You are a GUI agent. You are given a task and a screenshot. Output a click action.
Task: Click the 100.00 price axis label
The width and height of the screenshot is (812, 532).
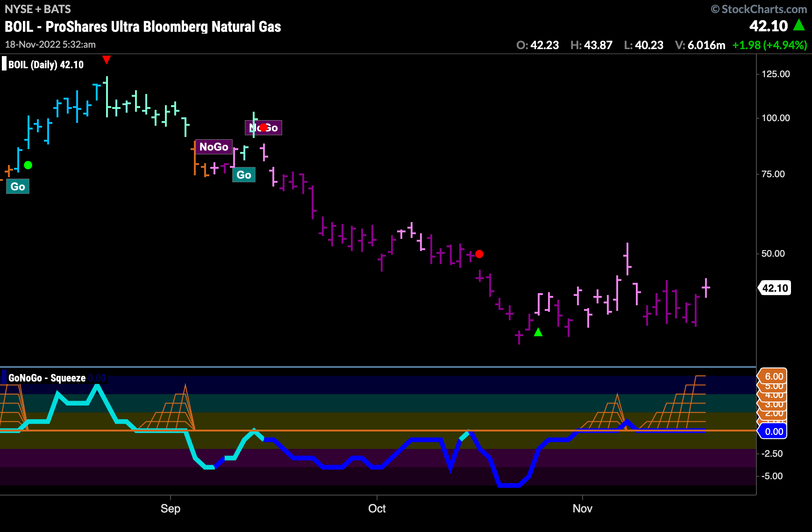point(776,118)
